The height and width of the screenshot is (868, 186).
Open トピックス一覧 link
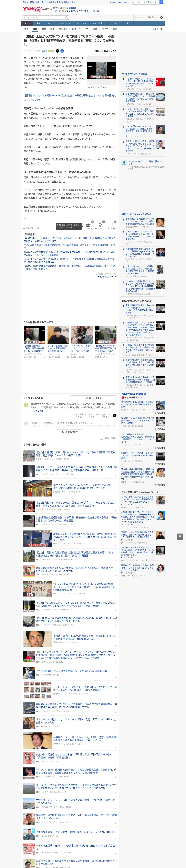[155, 29]
